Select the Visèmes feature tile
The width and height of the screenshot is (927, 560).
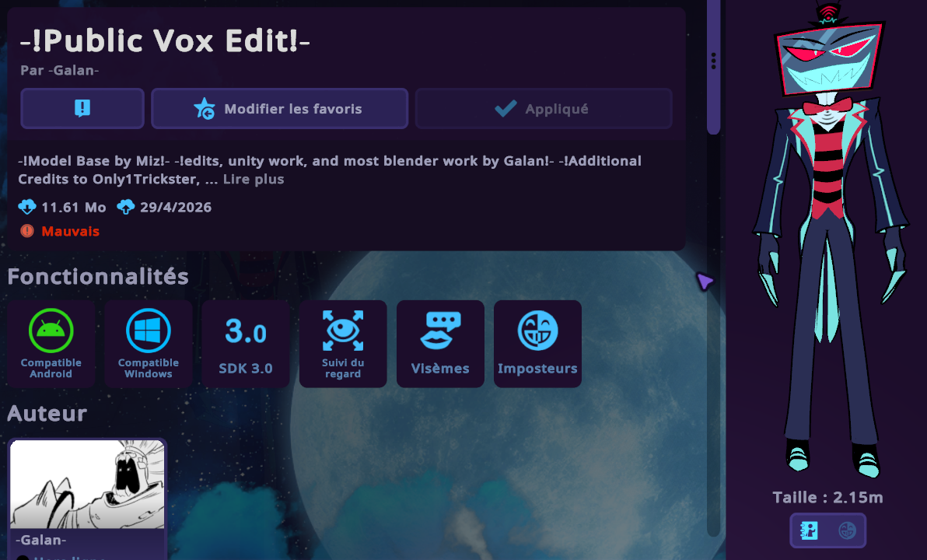[440, 344]
